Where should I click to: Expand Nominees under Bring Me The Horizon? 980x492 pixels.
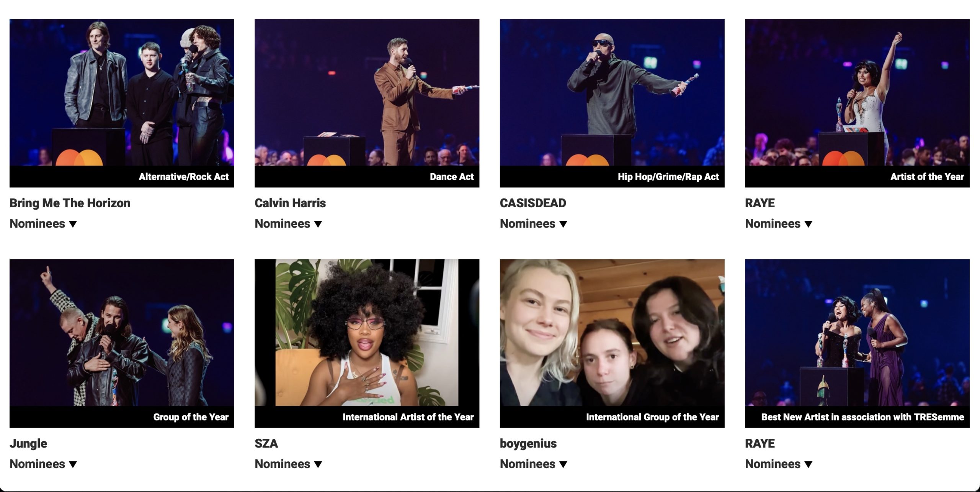(x=43, y=223)
